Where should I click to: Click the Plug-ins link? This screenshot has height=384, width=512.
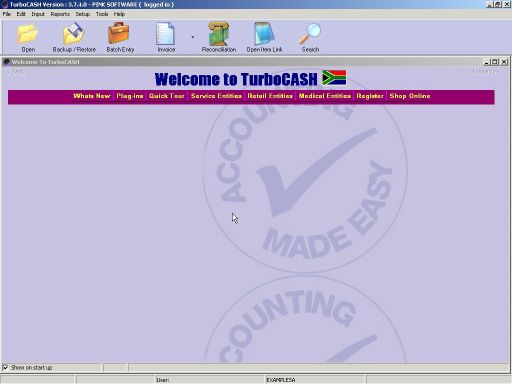pos(130,96)
